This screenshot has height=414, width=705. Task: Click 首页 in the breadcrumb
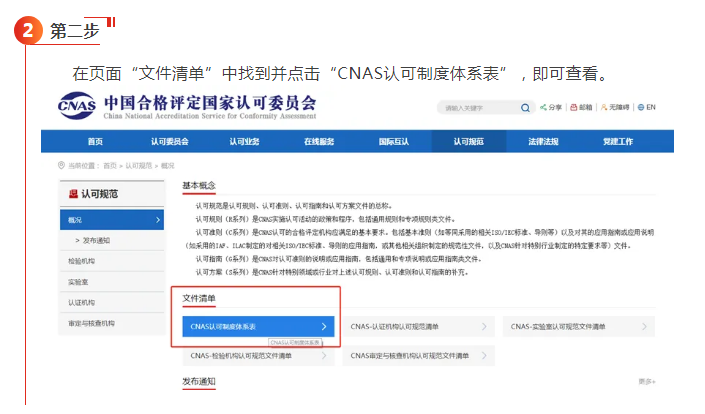click(x=110, y=166)
